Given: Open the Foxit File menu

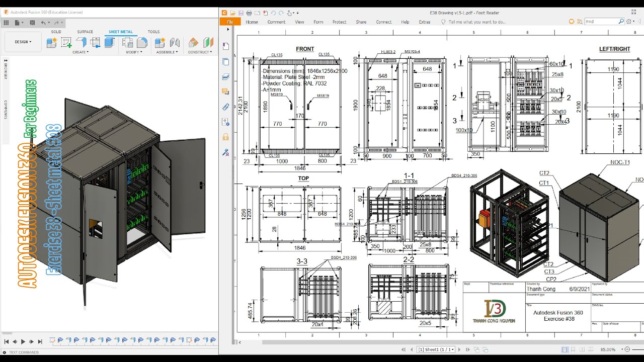Looking at the screenshot, I should [230, 22].
